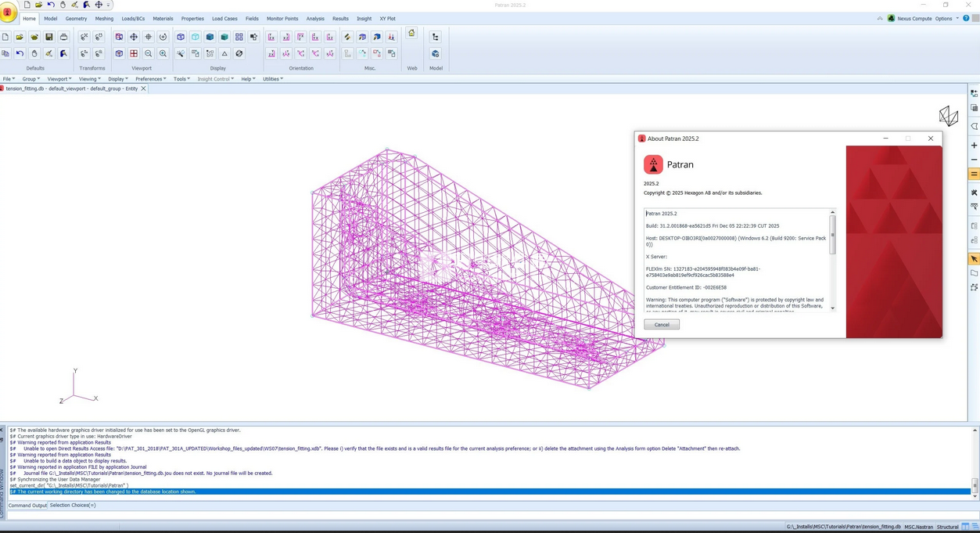The width and height of the screenshot is (980, 533).
Task: Expand the Preferences dropdown menu
Action: [150, 79]
